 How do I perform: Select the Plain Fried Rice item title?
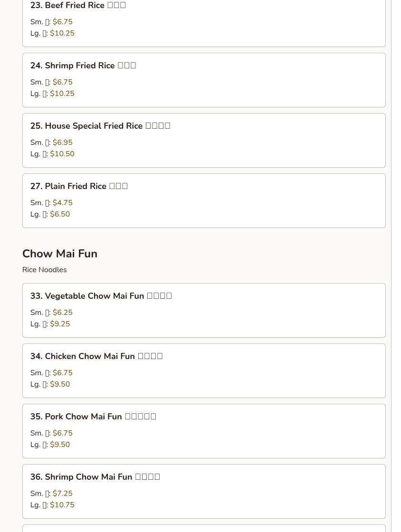click(79, 186)
